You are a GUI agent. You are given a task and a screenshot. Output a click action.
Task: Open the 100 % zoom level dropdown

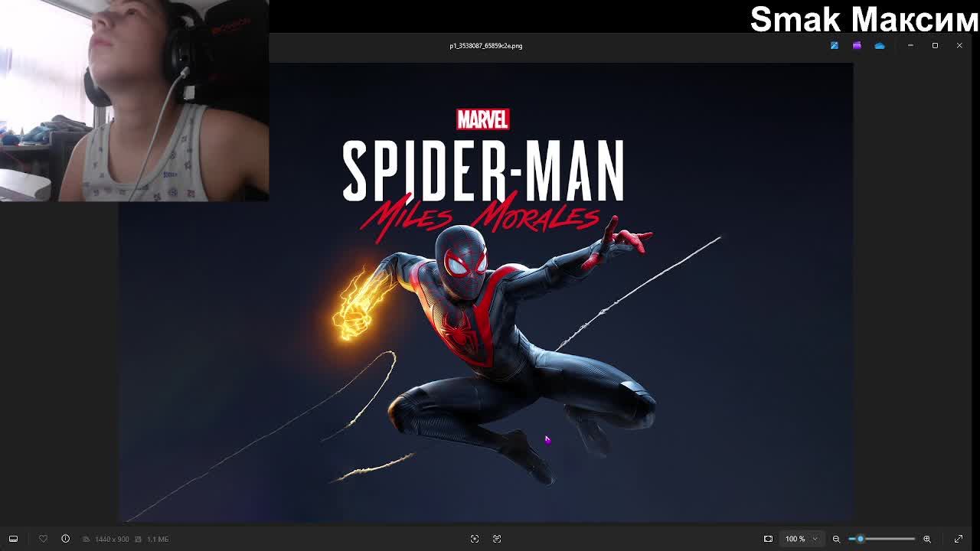pos(801,539)
